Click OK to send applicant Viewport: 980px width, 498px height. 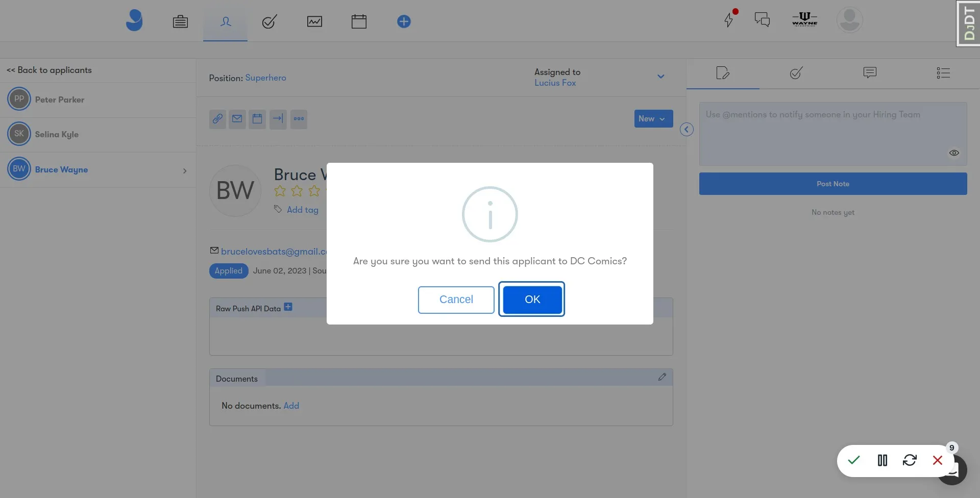[x=532, y=300]
